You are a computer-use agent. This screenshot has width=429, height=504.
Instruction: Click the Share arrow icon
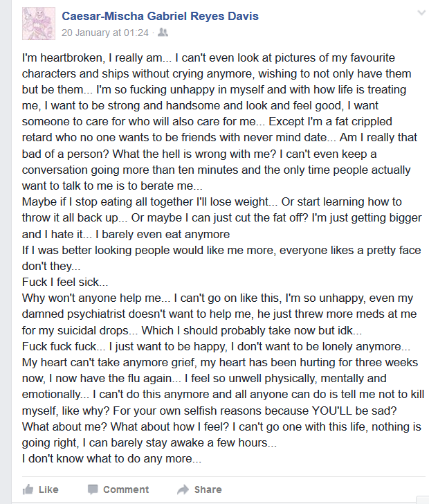pos(183,489)
